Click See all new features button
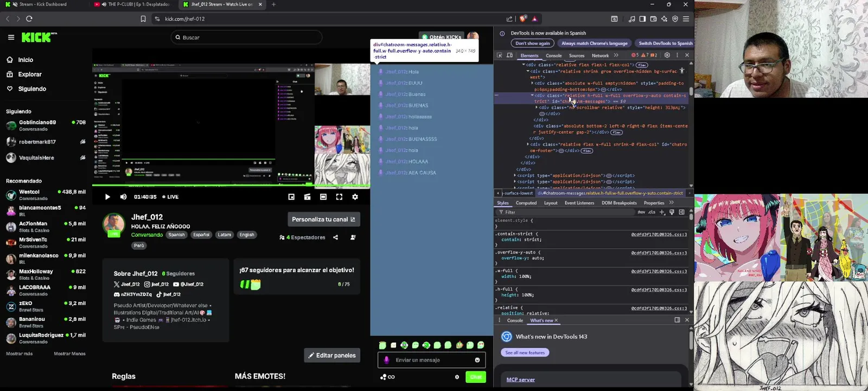The image size is (868, 391). pyautogui.click(x=525, y=353)
